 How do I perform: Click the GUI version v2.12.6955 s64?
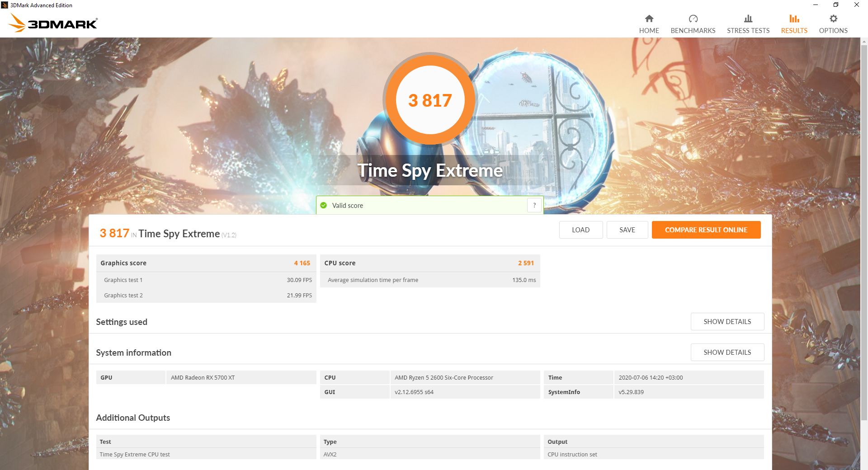(x=465, y=392)
